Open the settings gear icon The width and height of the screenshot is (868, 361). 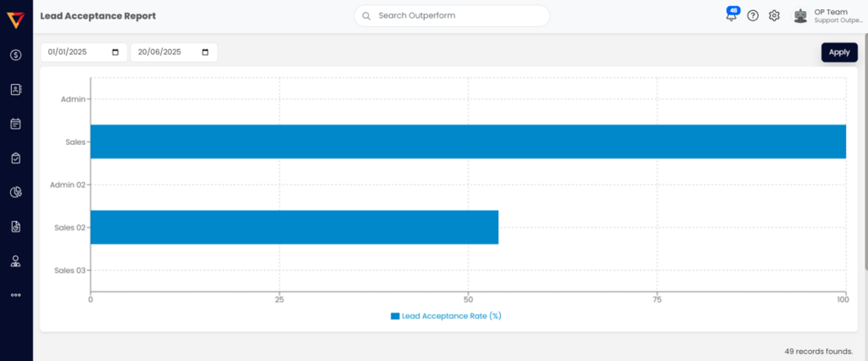tap(774, 16)
